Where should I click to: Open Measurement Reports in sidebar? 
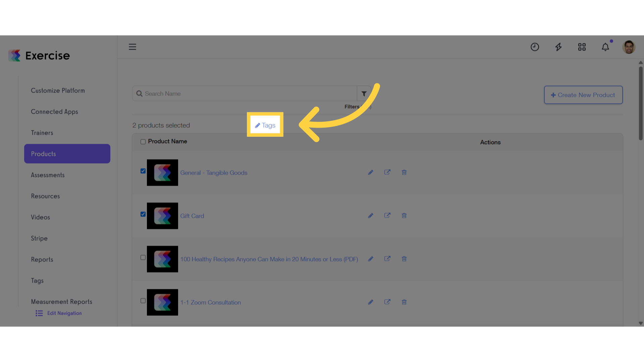click(x=61, y=302)
